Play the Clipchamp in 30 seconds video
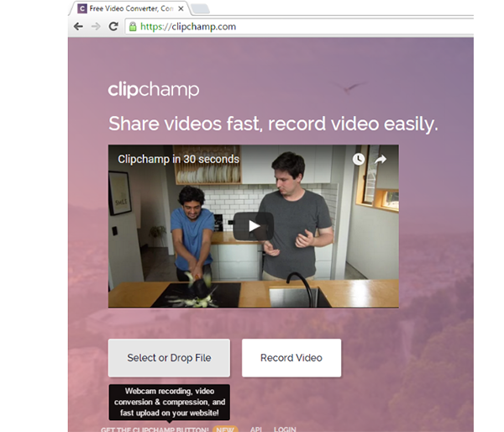Viewport: 504px width, 432px height. click(254, 226)
